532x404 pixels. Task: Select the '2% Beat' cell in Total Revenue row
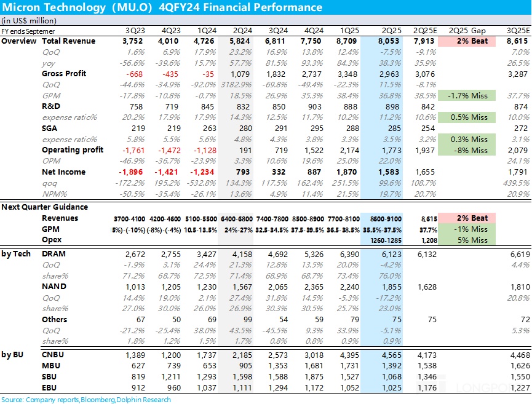pos(467,41)
